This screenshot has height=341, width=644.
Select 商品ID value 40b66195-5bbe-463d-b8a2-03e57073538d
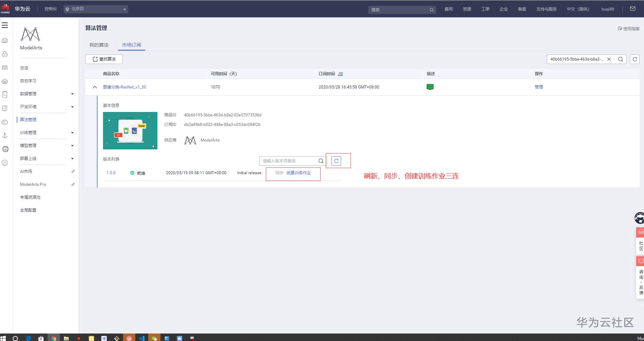pos(223,115)
